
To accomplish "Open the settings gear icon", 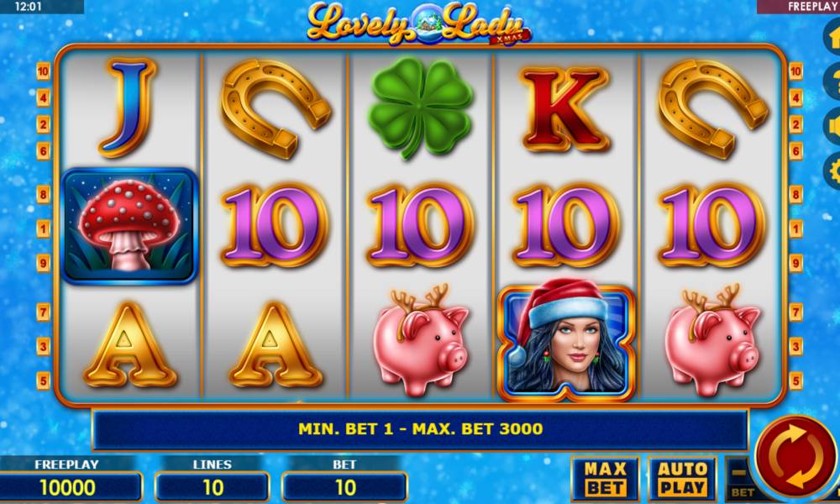I will [x=832, y=171].
